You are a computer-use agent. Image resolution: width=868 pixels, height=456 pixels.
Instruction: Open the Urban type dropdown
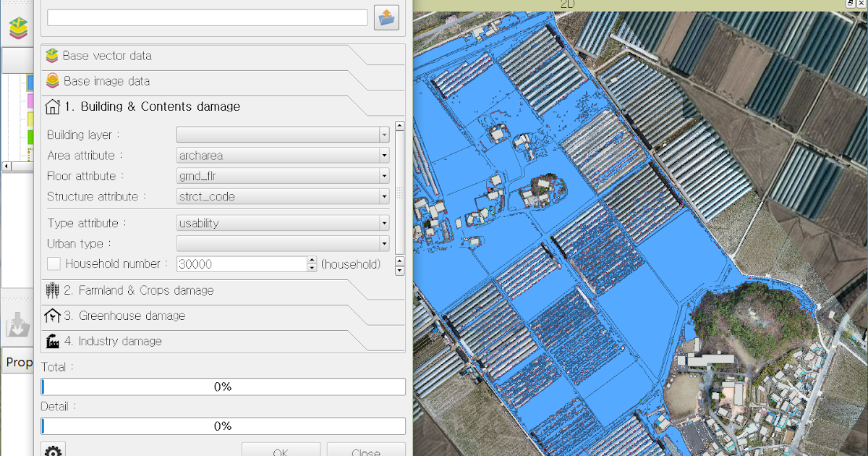click(383, 243)
